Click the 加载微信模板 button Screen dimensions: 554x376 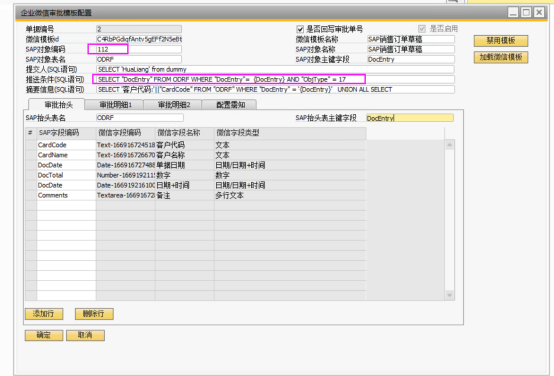(x=501, y=57)
